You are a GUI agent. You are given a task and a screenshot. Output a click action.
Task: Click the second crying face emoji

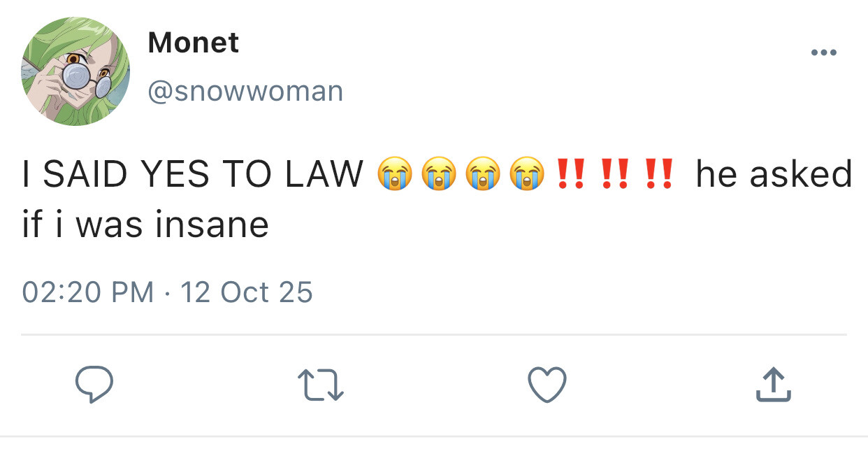[439, 175]
